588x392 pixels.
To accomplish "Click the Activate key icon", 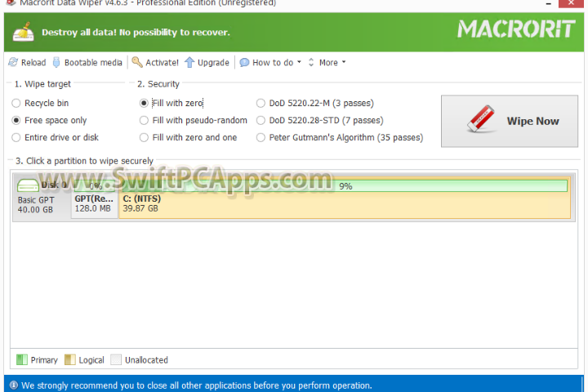I will (x=137, y=62).
